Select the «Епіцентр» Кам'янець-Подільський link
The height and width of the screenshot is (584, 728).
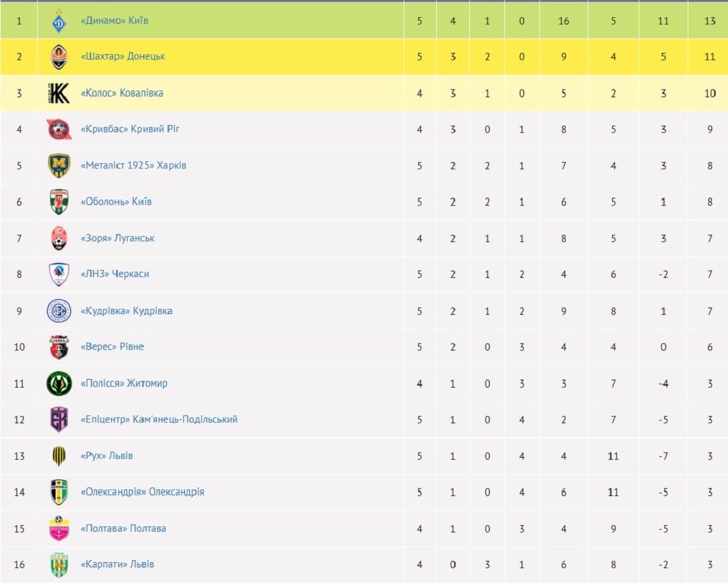point(159,419)
